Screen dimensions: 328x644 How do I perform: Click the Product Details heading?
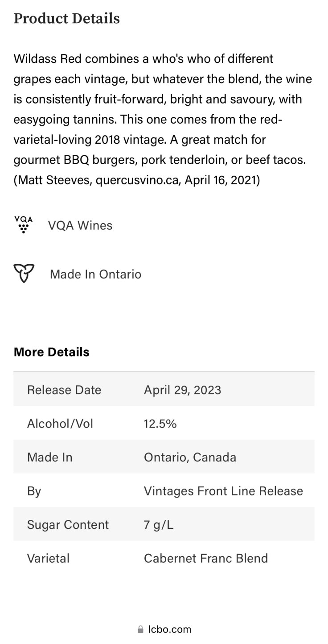(x=67, y=19)
